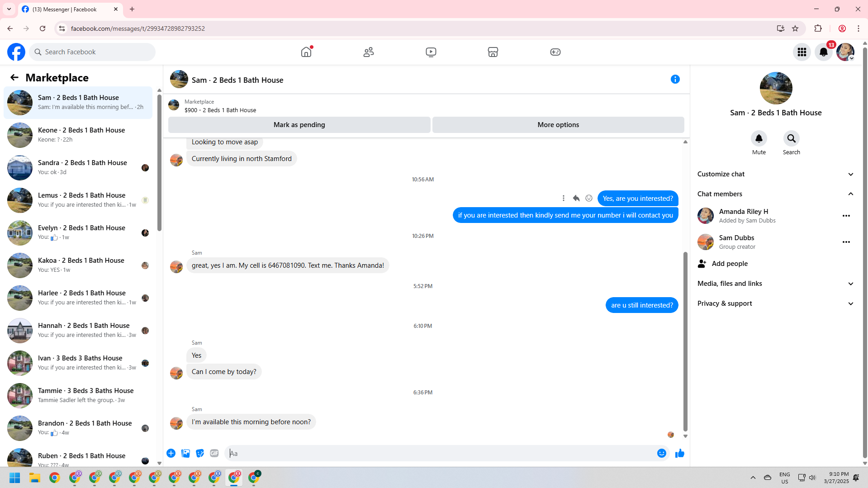Open the Marketplace store icon
The height and width of the screenshot is (488, 868).
(493, 52)
